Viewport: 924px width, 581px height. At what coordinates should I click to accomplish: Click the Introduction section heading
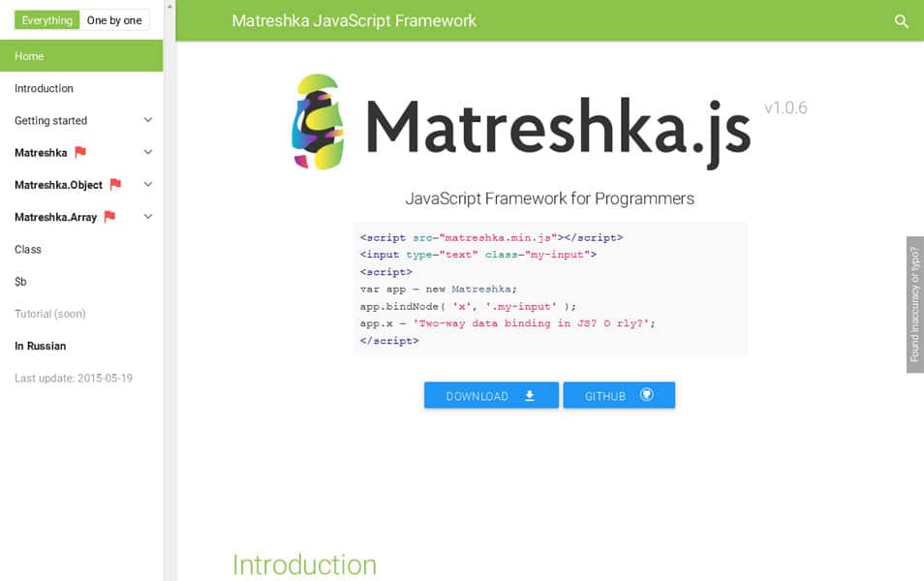click(x=304, y=565)
